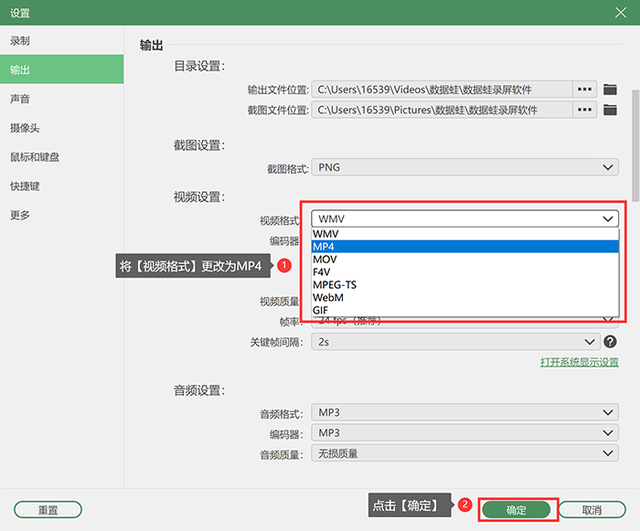Open the audio quality dropdown
The height and width of the screenshot is (531, 640).
coord(465,453)
